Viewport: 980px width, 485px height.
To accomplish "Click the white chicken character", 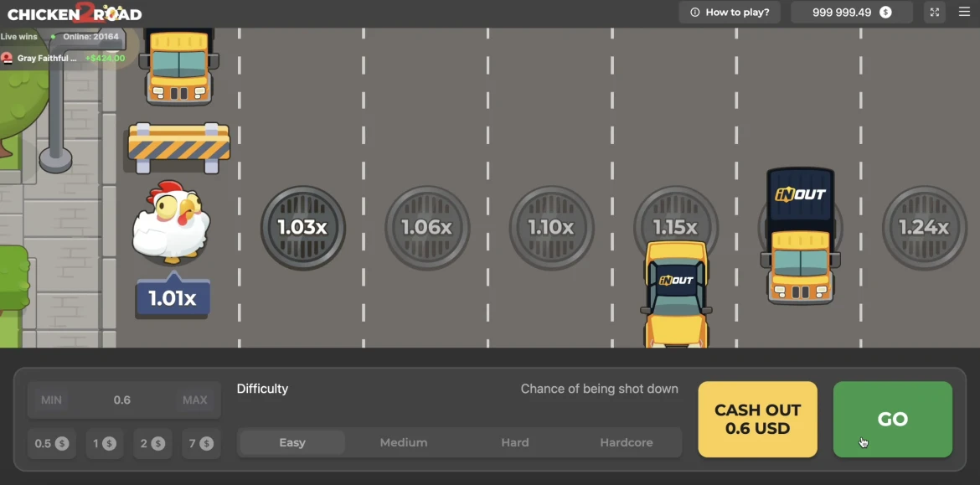I will click(171, 221).
